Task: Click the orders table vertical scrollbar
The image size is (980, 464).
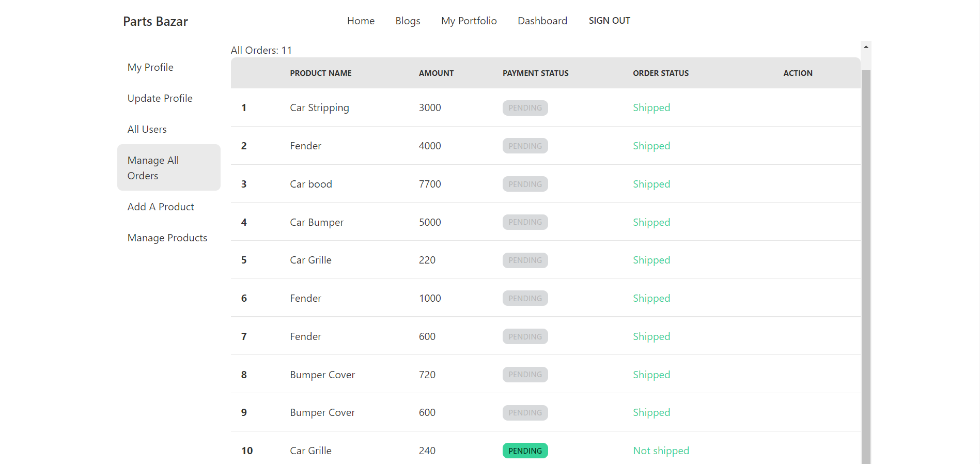Action: [x=866, y=258]
